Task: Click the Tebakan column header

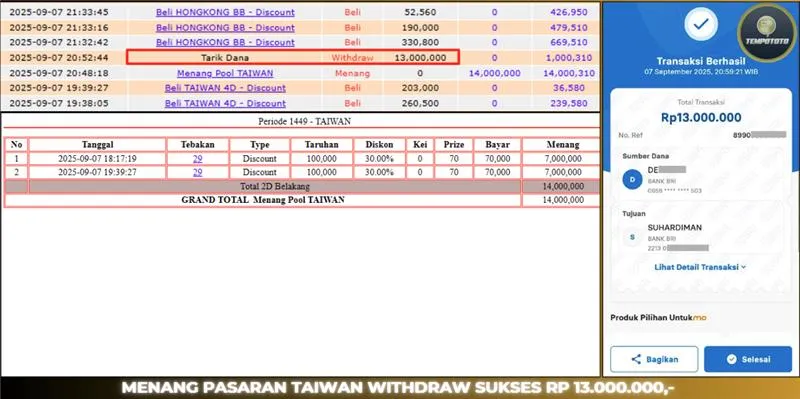Action: pos(197,145)
